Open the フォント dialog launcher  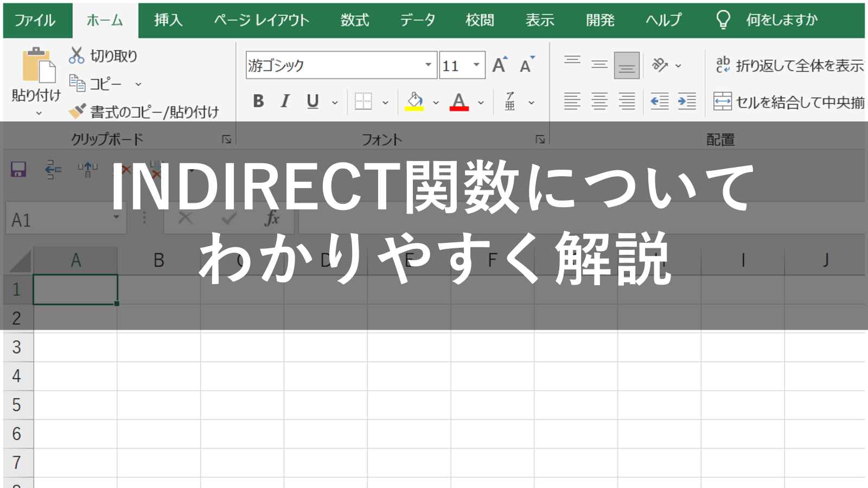pos(540,139)
